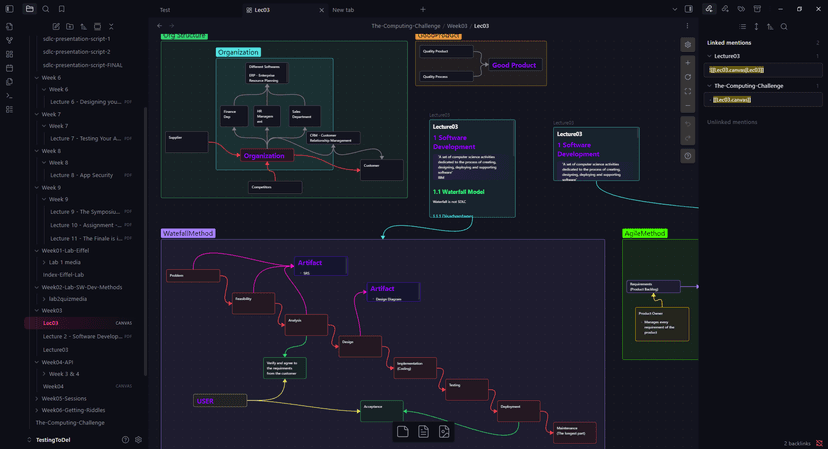This screenshot has height=449, width=828.
Task: Click auto-reveal current file icon
Action: tap(97, 26)
